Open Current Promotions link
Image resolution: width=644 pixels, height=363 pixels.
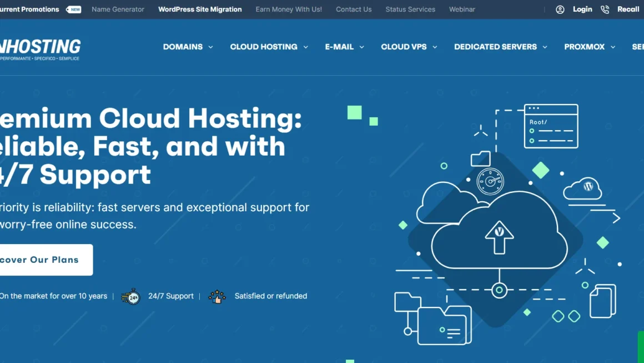pos(29,9)
